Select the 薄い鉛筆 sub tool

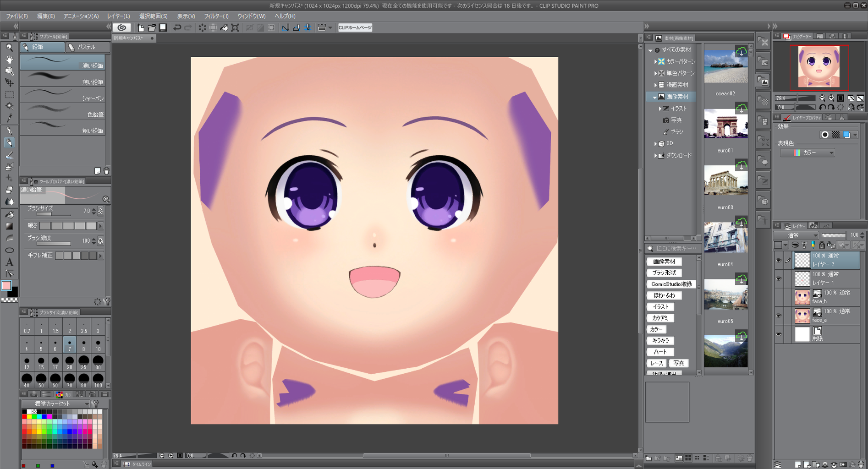[x=62, y=78]
